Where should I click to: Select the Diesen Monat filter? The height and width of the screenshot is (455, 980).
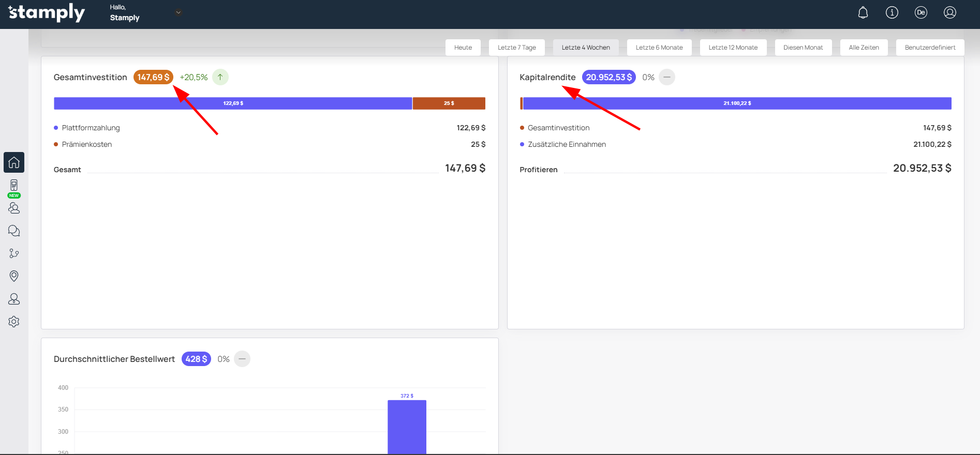pos(803,48)
